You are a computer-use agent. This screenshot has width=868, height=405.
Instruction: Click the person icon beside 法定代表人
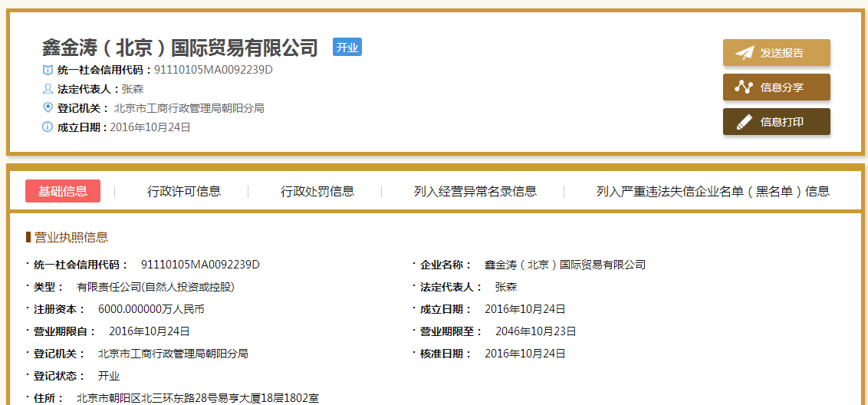(x=48, y=89)
